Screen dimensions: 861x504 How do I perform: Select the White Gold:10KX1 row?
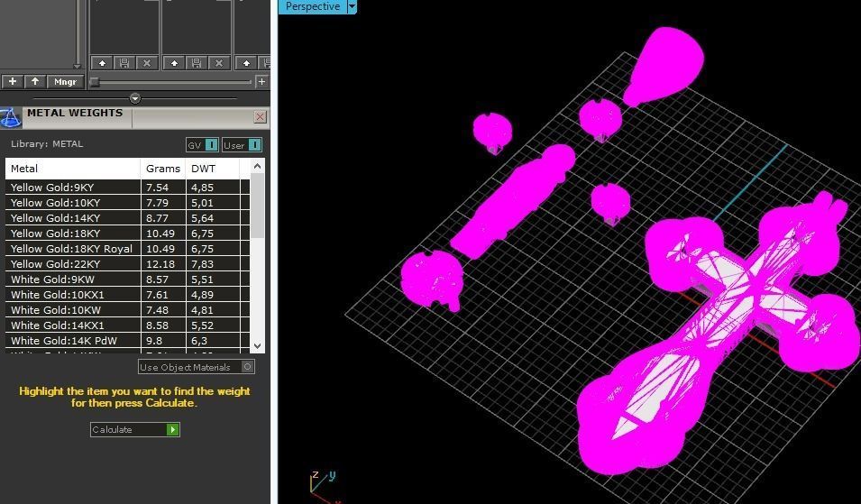127,295
